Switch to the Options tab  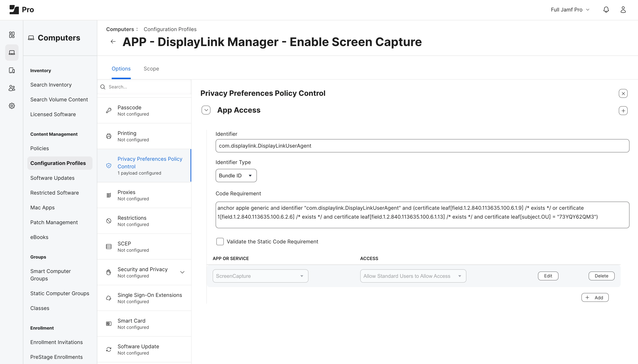point(121,69)
